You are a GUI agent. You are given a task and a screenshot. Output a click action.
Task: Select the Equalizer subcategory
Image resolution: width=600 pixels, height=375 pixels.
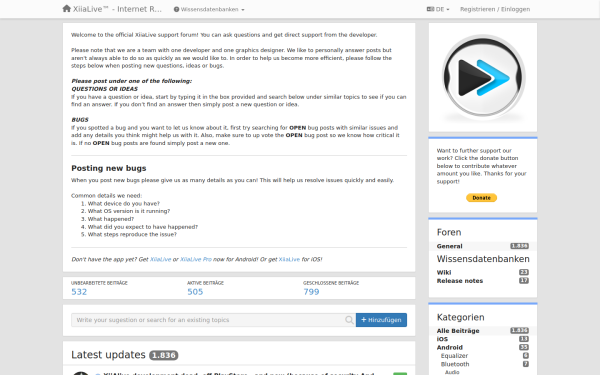point(454,356)
